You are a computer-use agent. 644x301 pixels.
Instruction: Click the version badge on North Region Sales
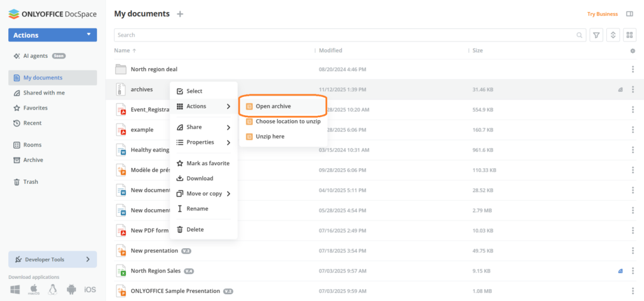pos(189,271)
